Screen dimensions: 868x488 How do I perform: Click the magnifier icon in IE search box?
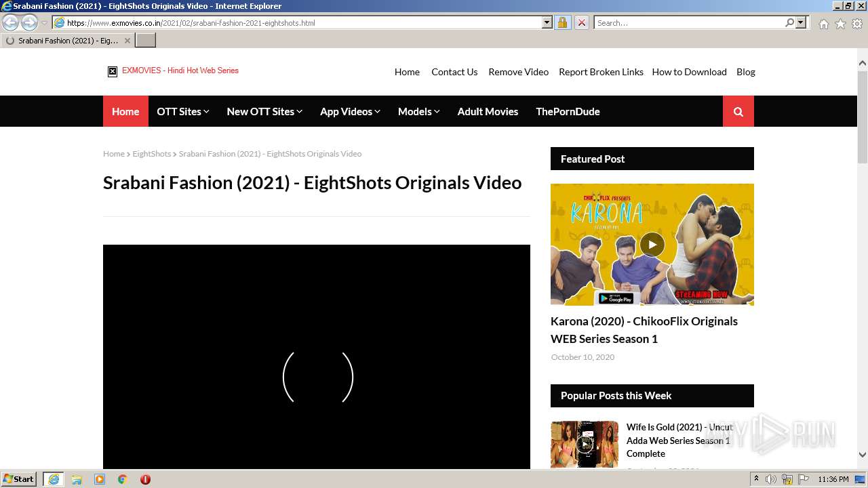[x=789, y=22]
